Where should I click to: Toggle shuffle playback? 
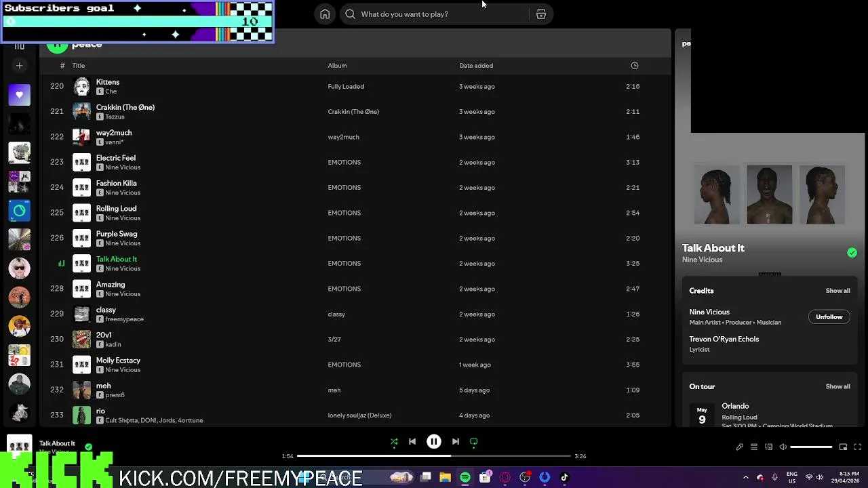(394, 442)
